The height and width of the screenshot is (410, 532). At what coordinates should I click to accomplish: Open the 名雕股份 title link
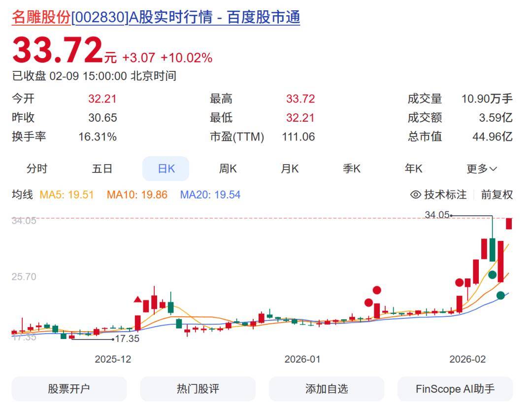click(41, 17)
